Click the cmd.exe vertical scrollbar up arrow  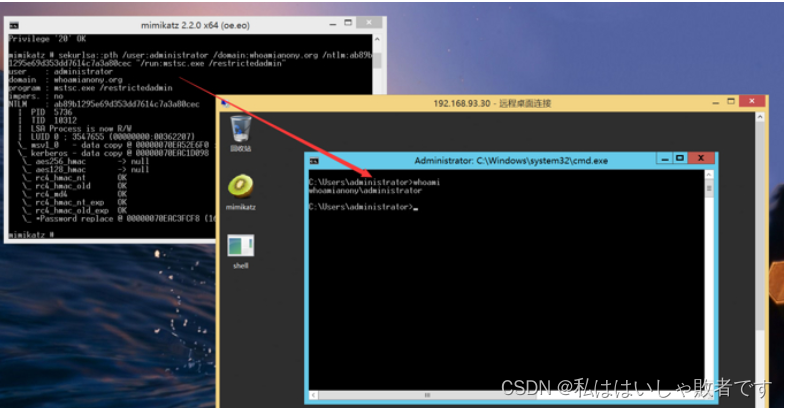point(709,174)
